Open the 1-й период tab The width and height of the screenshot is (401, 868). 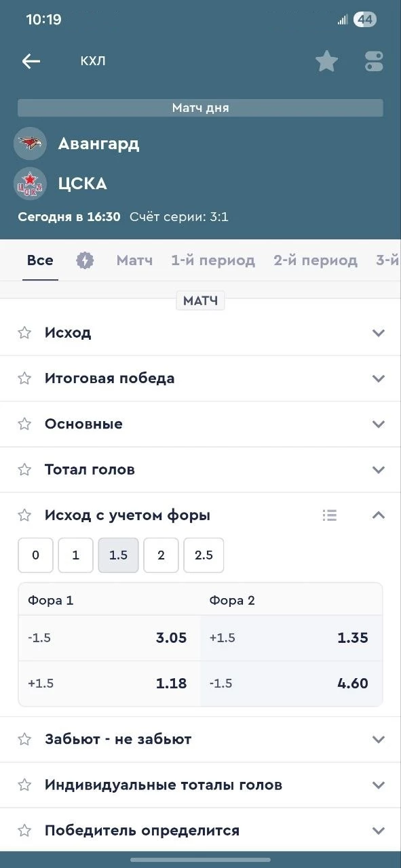212,260
